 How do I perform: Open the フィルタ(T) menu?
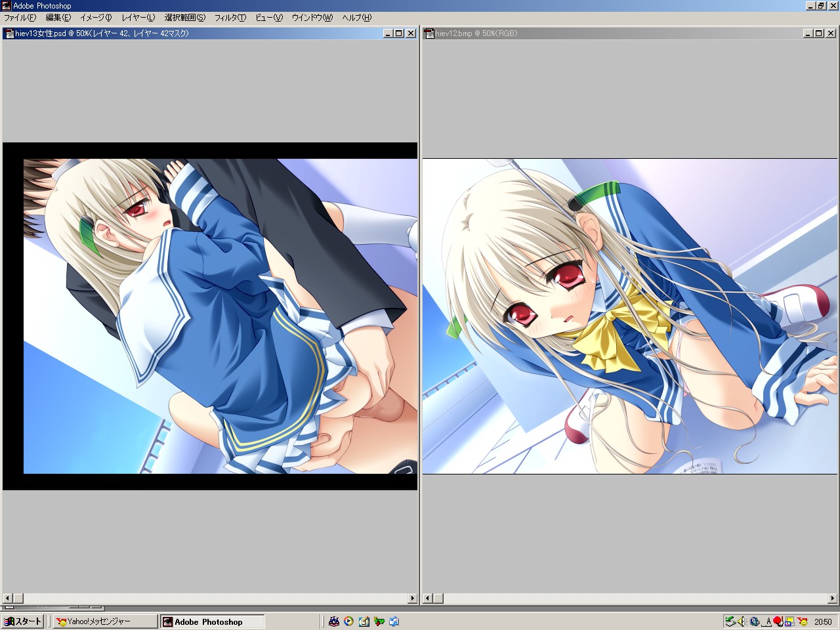tap(230, 18)
